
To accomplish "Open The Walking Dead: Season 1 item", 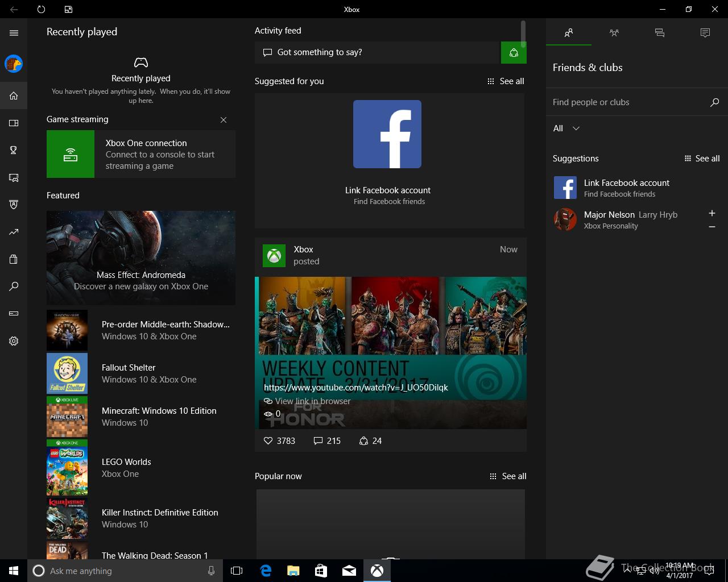I will tap(141, 550).
